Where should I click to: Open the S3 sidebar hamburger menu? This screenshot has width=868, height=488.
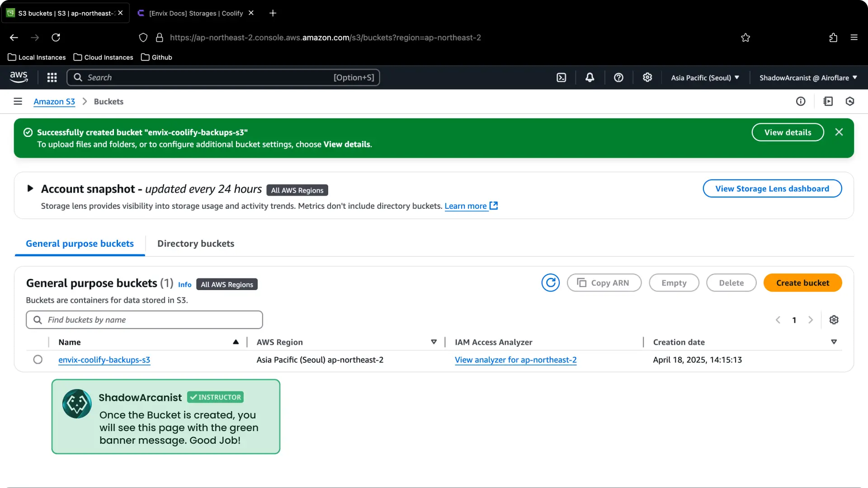(18, 101)
